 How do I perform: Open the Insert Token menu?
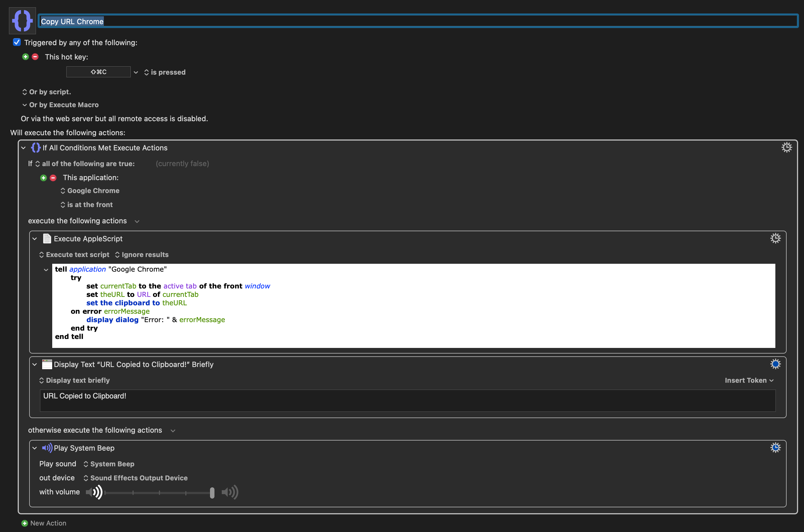coord(749,380)
